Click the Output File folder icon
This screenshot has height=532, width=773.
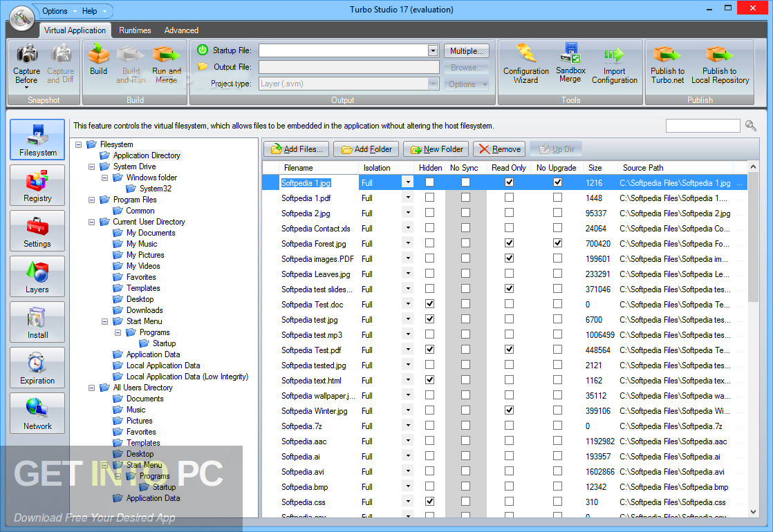203,66
